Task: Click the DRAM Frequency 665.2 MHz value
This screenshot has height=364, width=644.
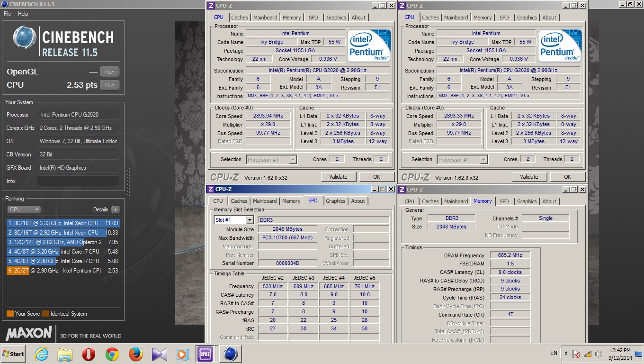Action: click(510, 255)
